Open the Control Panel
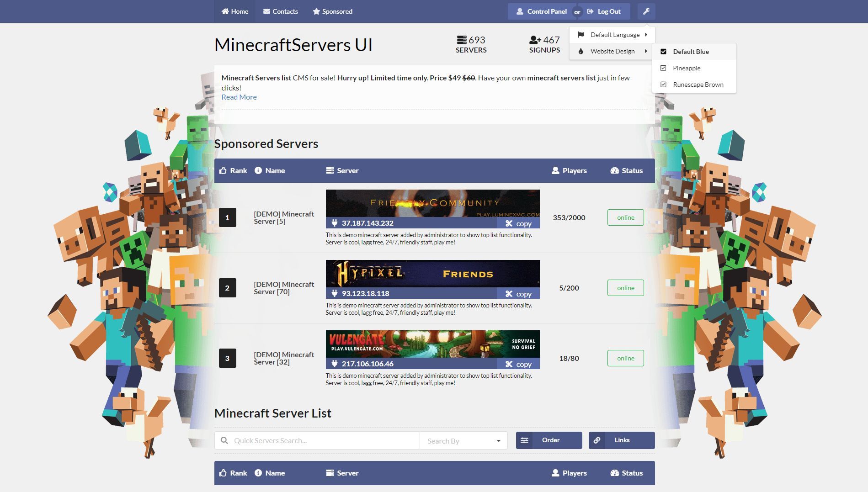Image resolution: width=868 pixels, height=492 pixels. point(542,11)
